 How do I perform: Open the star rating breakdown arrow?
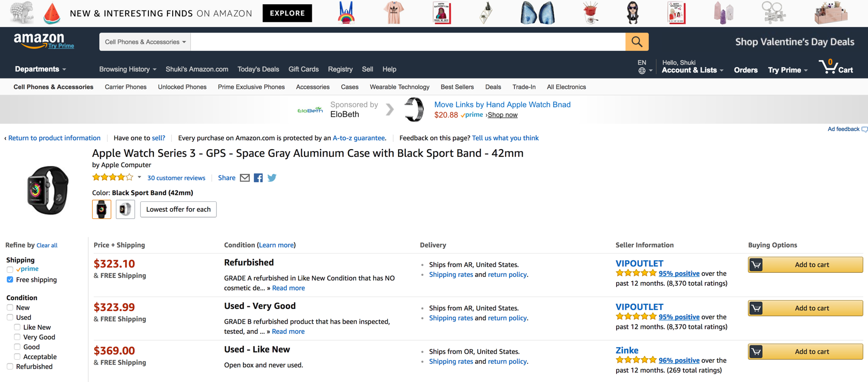[139, 178]
